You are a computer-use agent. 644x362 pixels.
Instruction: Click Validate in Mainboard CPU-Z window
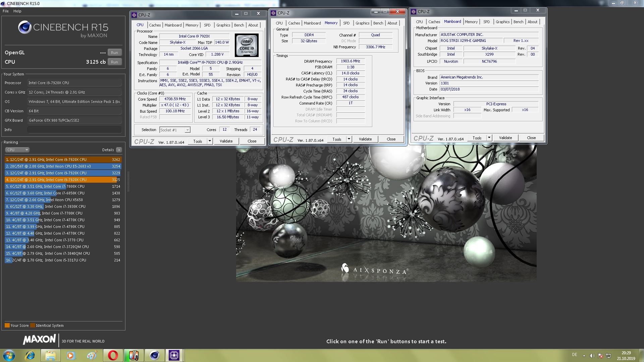(x=505, y=138)
